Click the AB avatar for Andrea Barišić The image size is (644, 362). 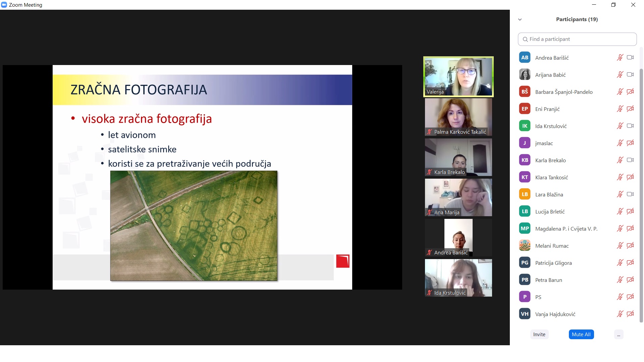point(525,58)
